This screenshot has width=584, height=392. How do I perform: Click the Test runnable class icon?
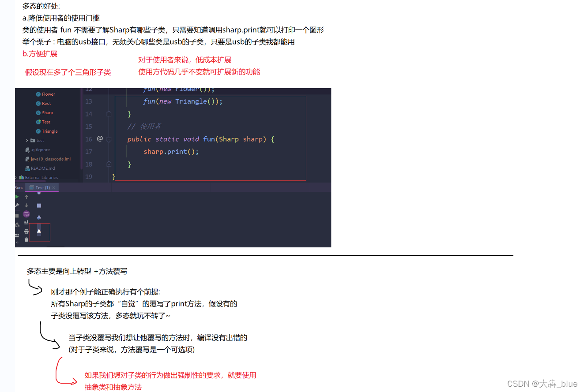38,122
